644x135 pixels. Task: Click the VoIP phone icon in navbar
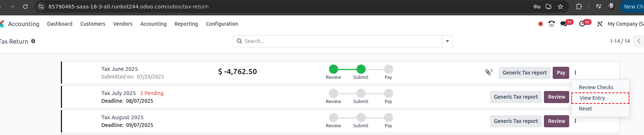click(552, 24)
